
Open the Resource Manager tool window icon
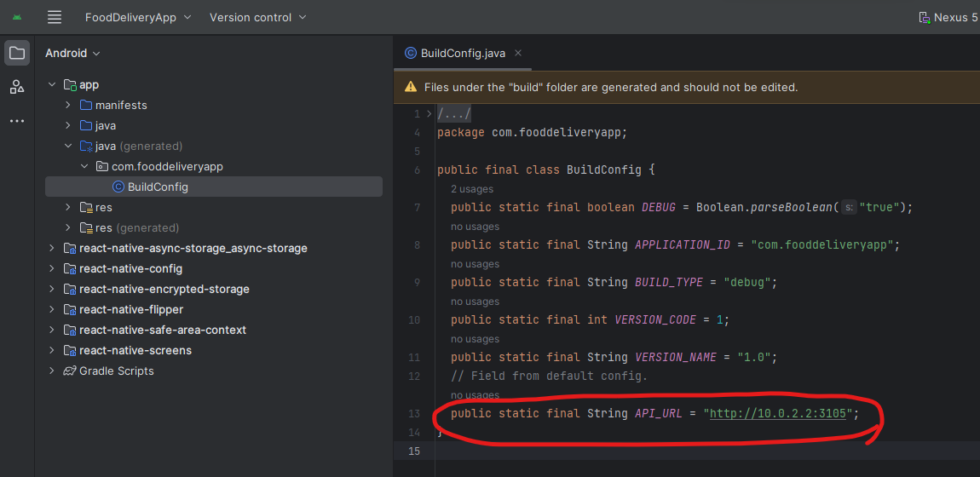[17, 87]
